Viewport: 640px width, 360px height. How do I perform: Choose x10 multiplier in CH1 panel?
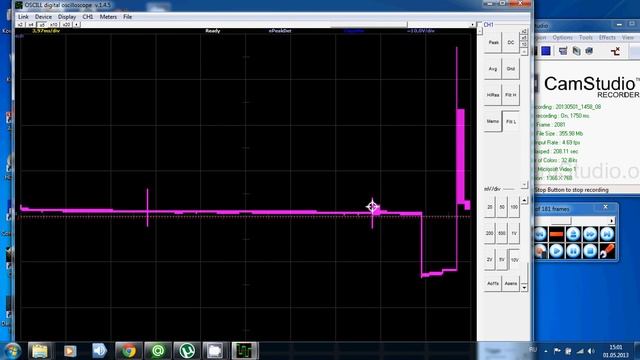click(x=524, y=44)
